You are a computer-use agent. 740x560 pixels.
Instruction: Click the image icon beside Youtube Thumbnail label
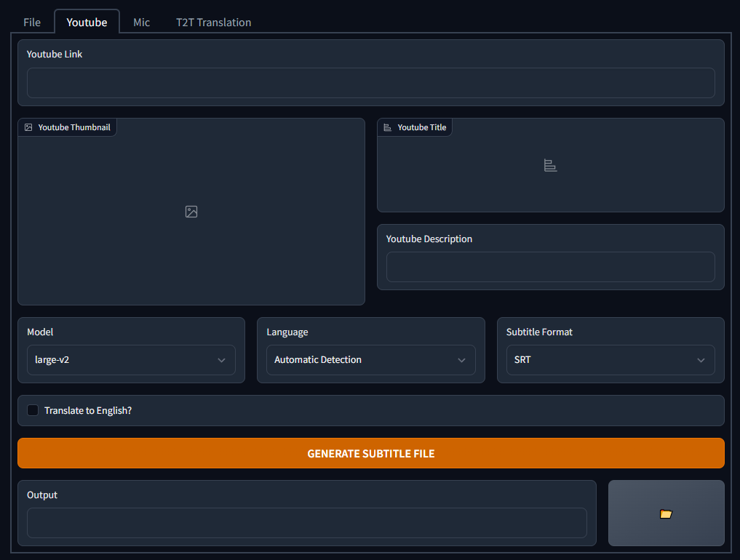28,127
